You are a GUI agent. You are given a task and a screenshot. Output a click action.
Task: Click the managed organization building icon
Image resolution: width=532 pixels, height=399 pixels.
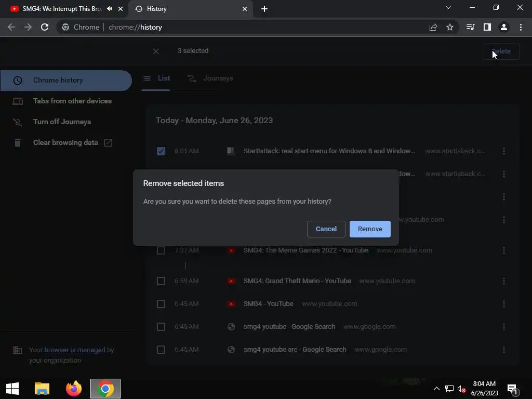click(17, 350)
